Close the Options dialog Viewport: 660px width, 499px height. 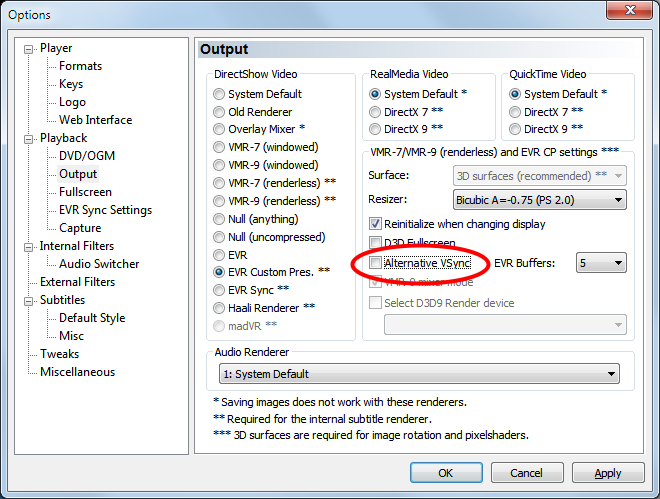click(x=629, y=10)
